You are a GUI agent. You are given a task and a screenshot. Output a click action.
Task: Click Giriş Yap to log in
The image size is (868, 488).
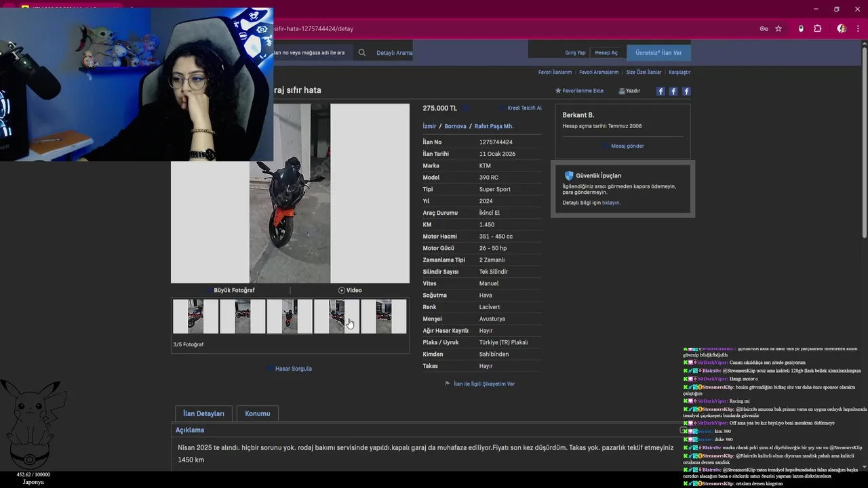click(575, 53)
